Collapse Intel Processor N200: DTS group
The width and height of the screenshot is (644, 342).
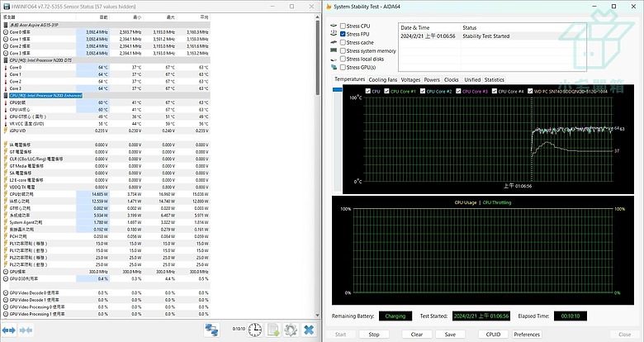click(106, 60)
